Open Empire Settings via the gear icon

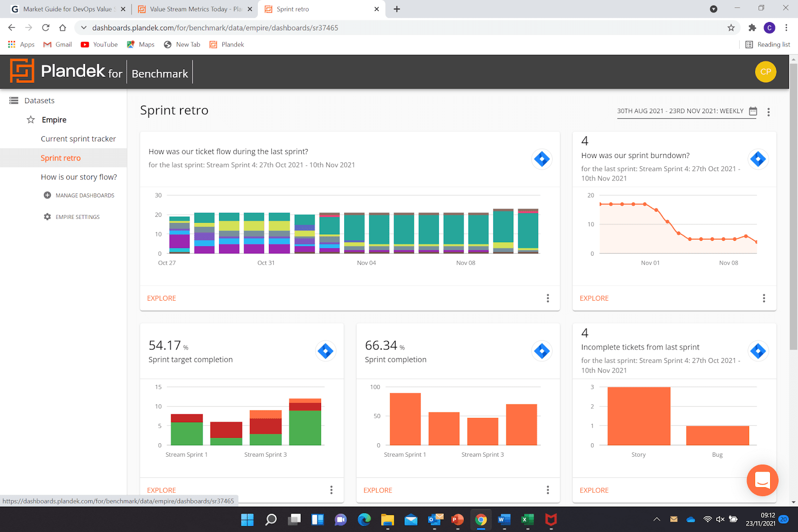tap(46, 216)
